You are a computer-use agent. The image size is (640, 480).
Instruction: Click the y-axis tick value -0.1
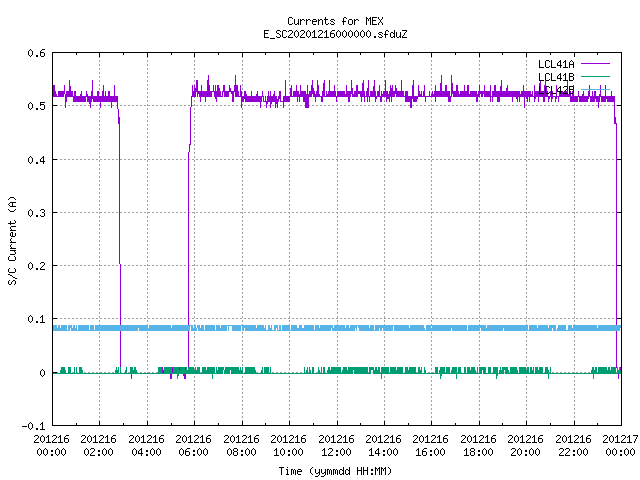pos(33,426)
